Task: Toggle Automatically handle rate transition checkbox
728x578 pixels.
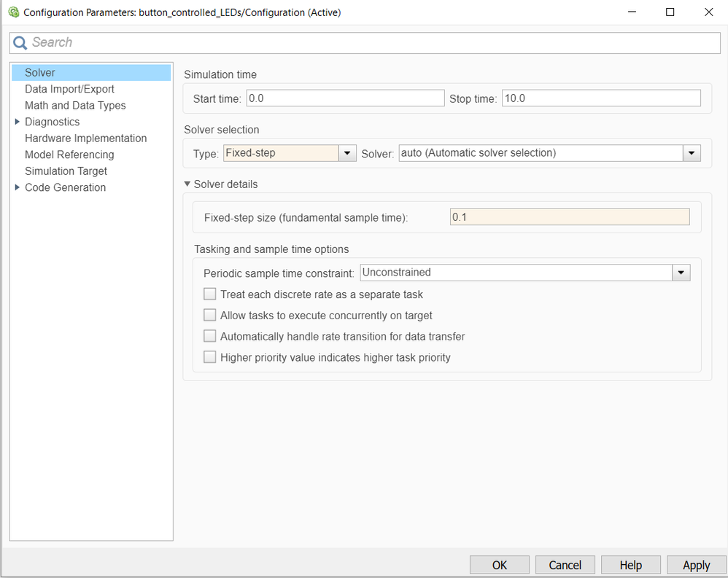Action: click(x=210, y=336)
